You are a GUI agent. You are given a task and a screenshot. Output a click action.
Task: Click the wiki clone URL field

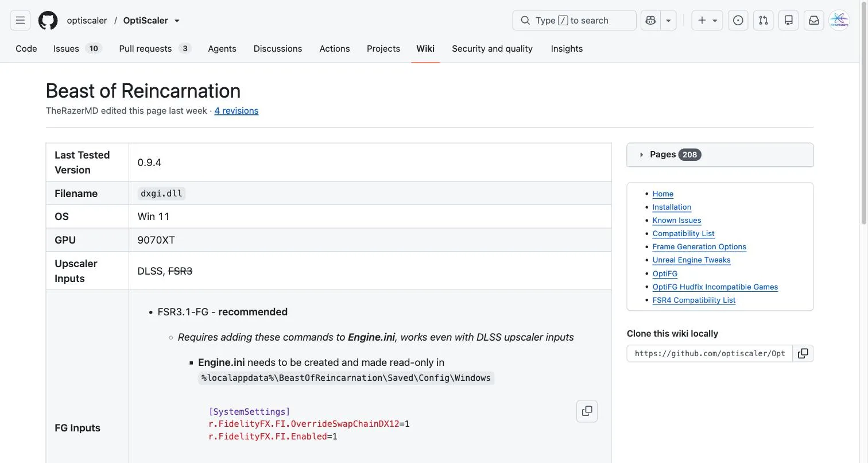710,353
